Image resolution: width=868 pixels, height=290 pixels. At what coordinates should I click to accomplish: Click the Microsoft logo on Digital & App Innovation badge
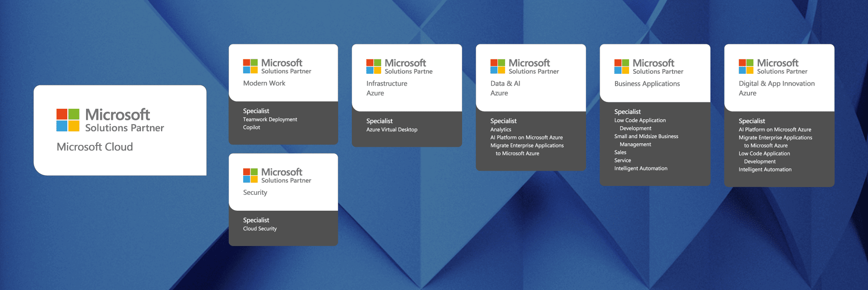point(746,67)
